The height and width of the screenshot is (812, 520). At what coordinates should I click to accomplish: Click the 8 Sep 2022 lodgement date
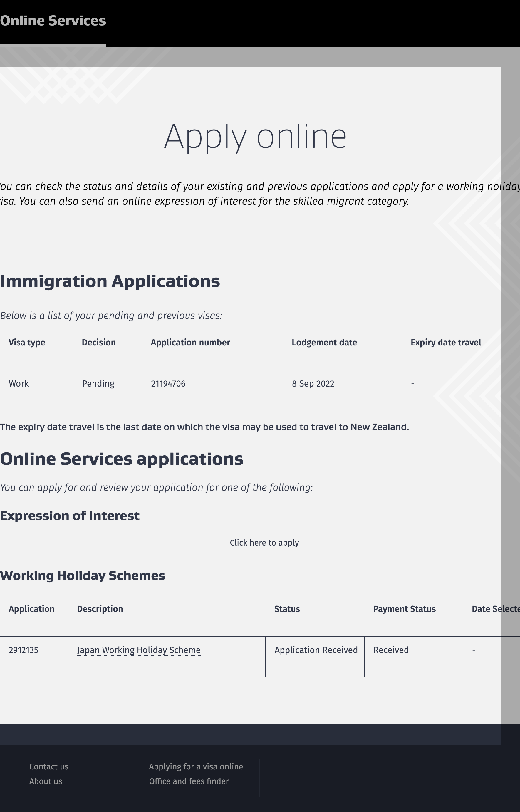point(313,384)
